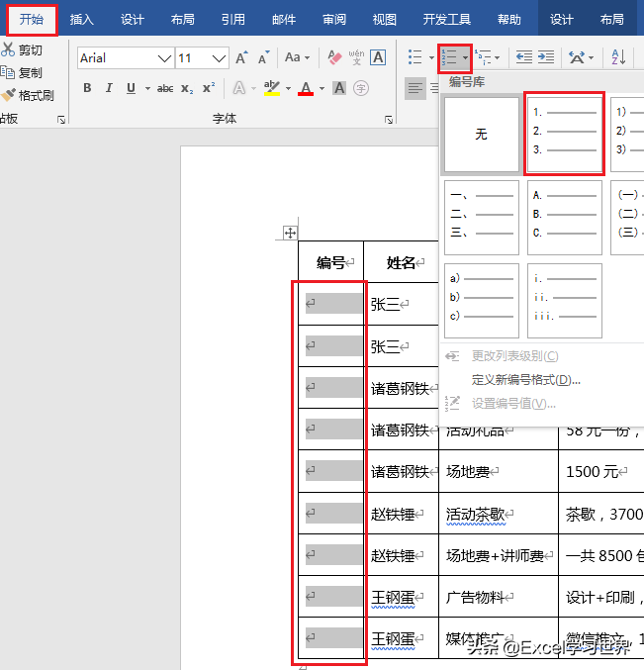This screenshot has width=644, height=670.
Task: Open the underline style dropdown arrow
Action: (x=147, y=88)
